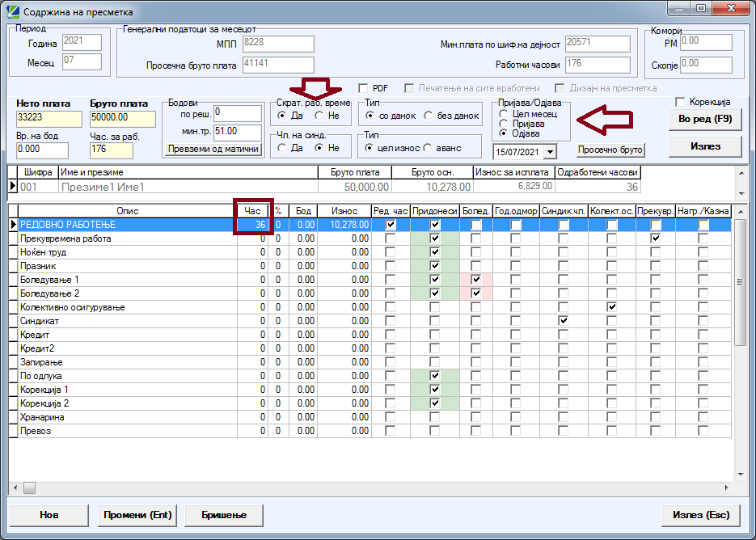The image size is (756, 540).
Task: Select 'Одјава' radio option
Action: tap(504, 133)
